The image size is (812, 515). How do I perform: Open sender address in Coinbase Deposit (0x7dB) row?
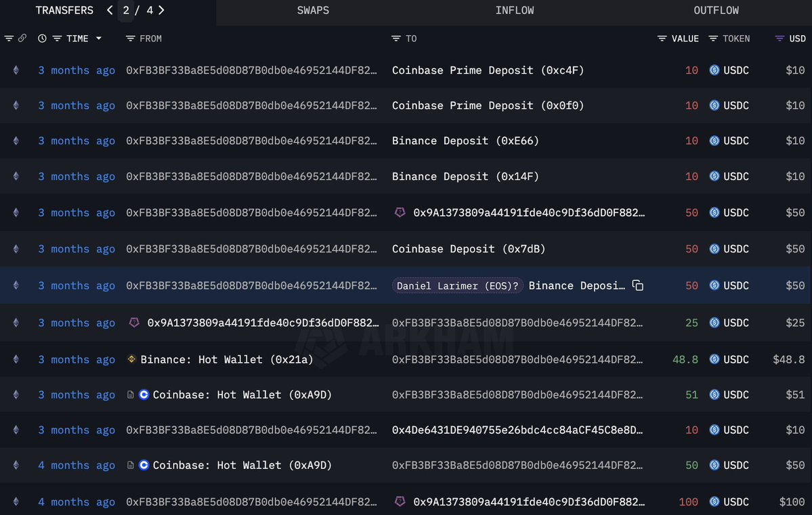[251, 249]
